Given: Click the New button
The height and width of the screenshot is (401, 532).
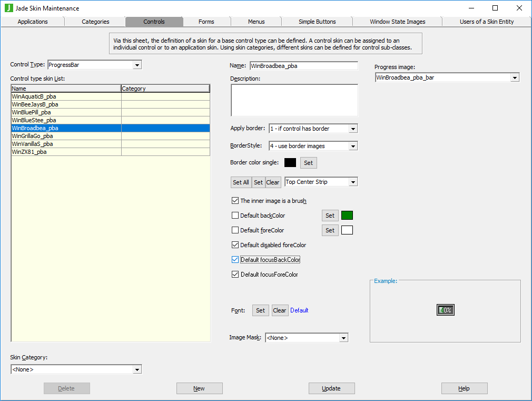Looking at the screenshot, I should 199,388.
